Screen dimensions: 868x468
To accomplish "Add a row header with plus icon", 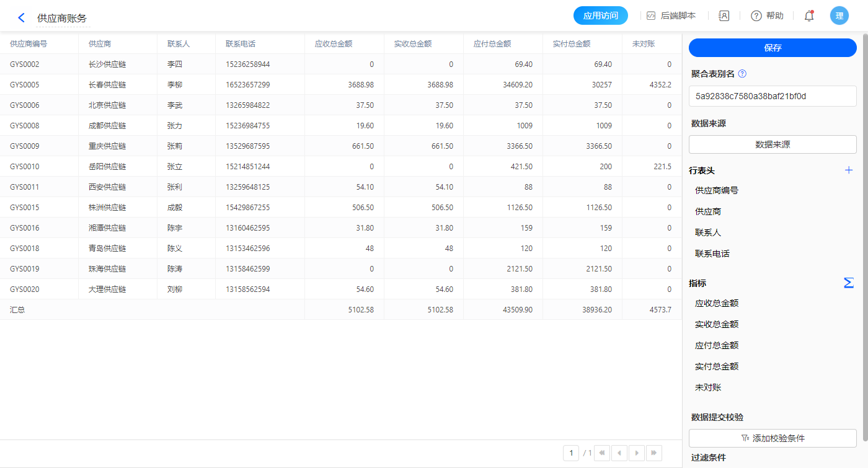I will click(x=849, y=170).
